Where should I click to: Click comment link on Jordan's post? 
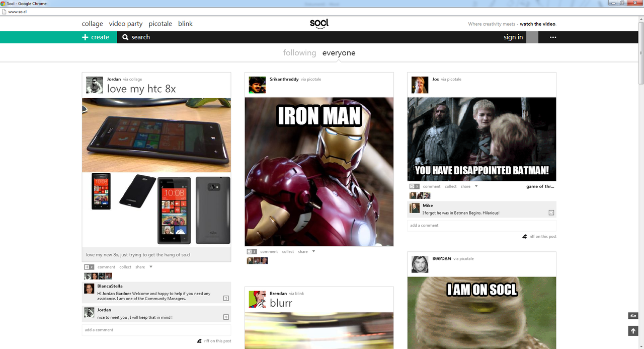(x=106, y=267)
